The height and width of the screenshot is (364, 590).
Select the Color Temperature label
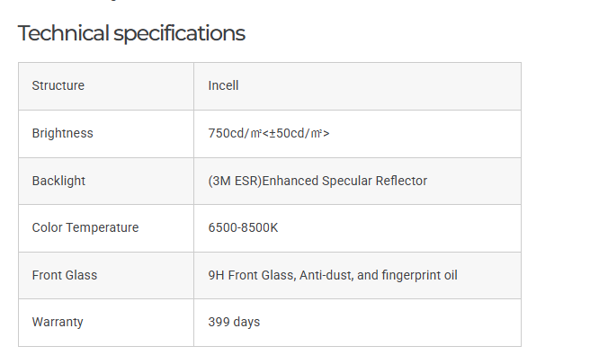tap(85, 227)
